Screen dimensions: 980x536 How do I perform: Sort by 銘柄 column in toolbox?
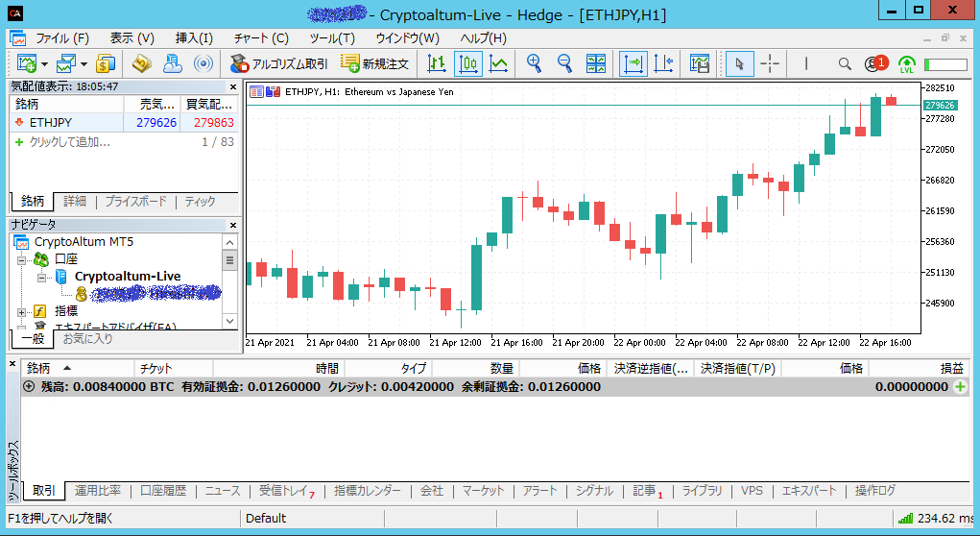(78, 369)
